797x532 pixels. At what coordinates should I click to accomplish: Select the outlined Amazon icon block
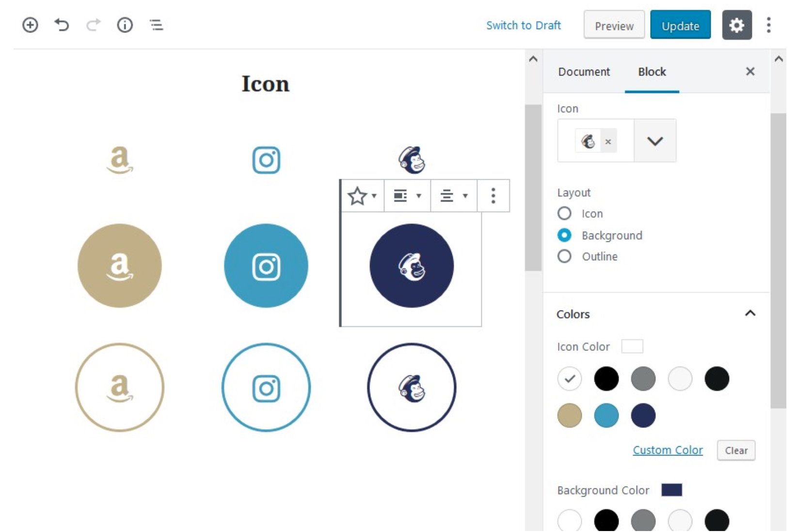point(120,387)
